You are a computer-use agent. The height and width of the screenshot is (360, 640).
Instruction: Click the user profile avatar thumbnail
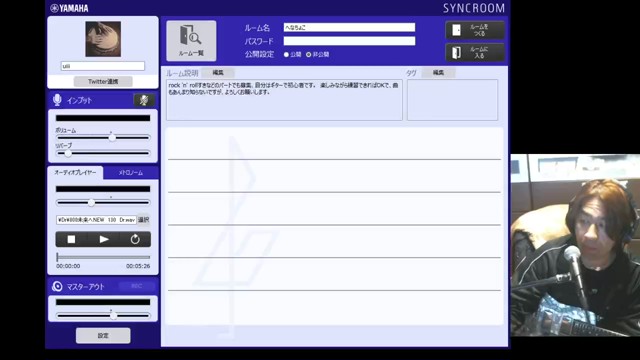point(103,39)
